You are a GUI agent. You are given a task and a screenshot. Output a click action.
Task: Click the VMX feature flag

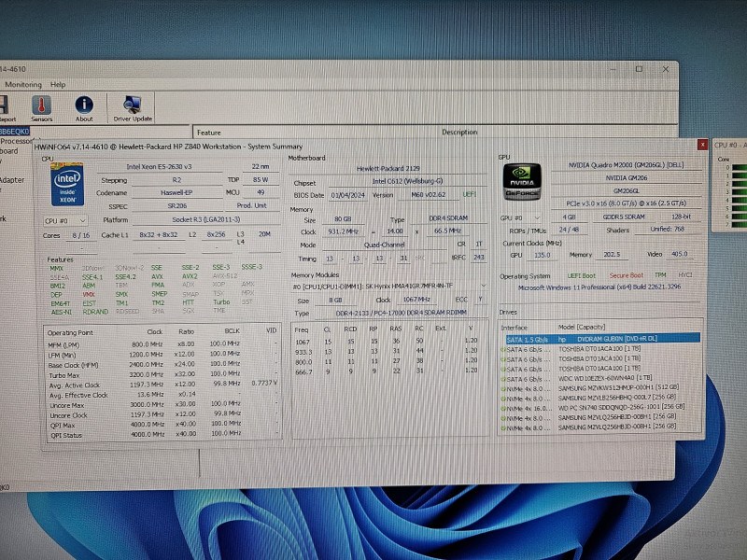click(x=89, y=294)
